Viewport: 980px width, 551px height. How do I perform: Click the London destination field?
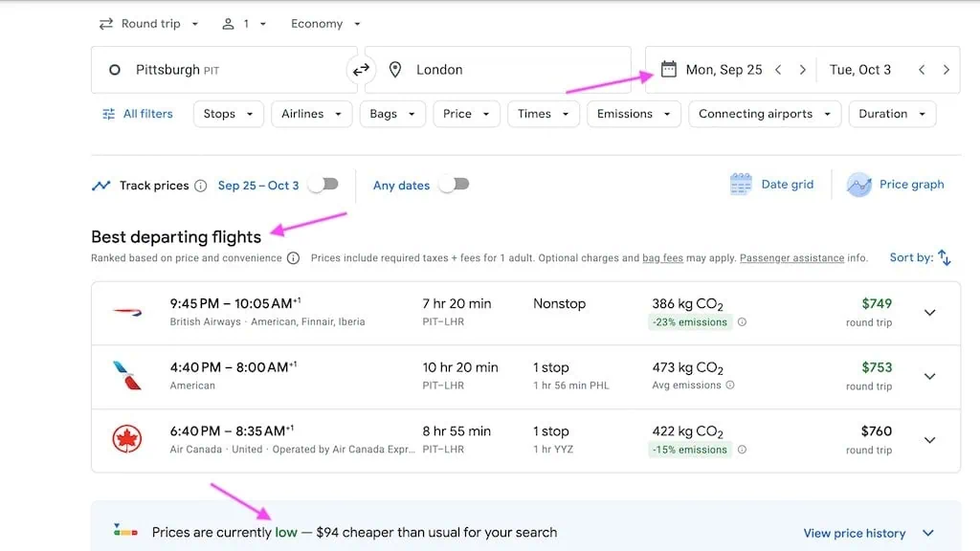498,70
